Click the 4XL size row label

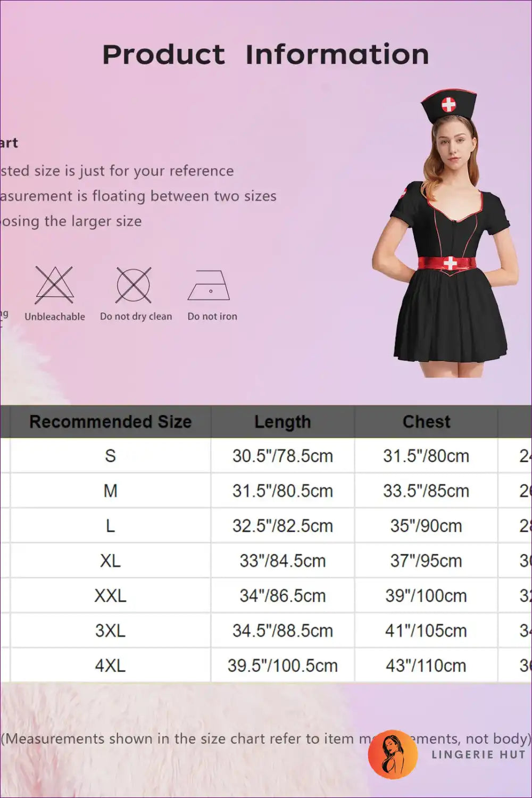[x=110, y=666]
